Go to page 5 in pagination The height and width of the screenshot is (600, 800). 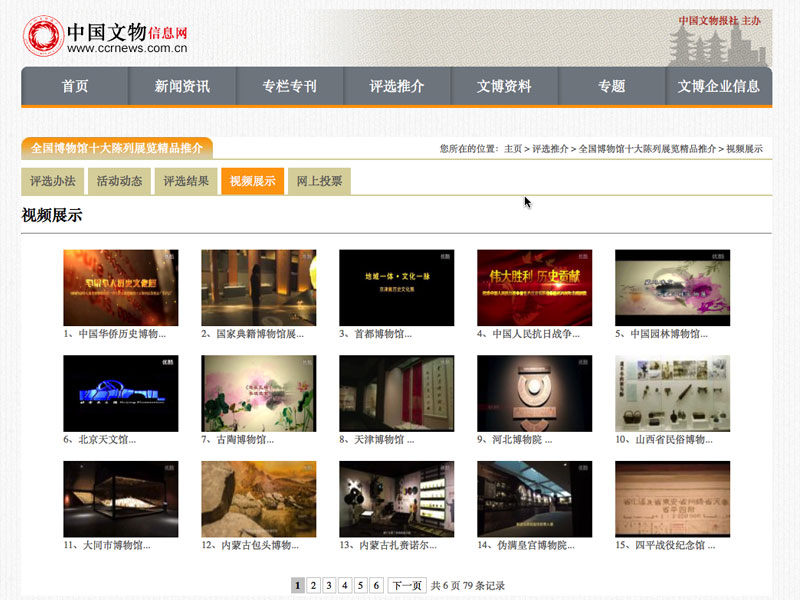[x=361, y=585]
